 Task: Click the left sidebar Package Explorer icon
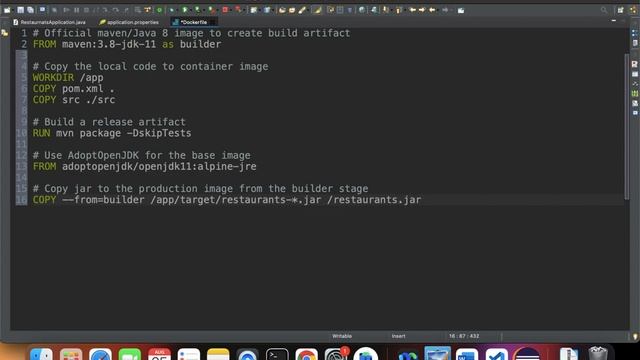[x=5, y=33]
